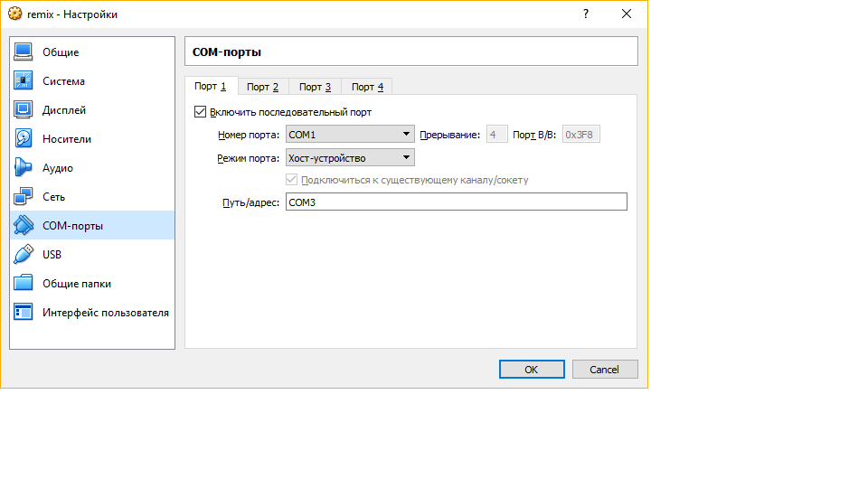
Task: Open the Аудио speaker icon
Action: 24,168
